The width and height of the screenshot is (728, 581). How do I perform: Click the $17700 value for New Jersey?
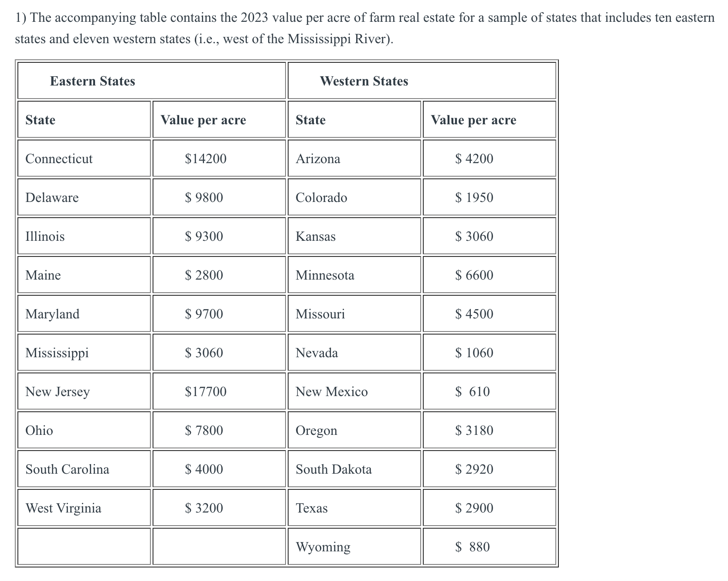point(219,391)
